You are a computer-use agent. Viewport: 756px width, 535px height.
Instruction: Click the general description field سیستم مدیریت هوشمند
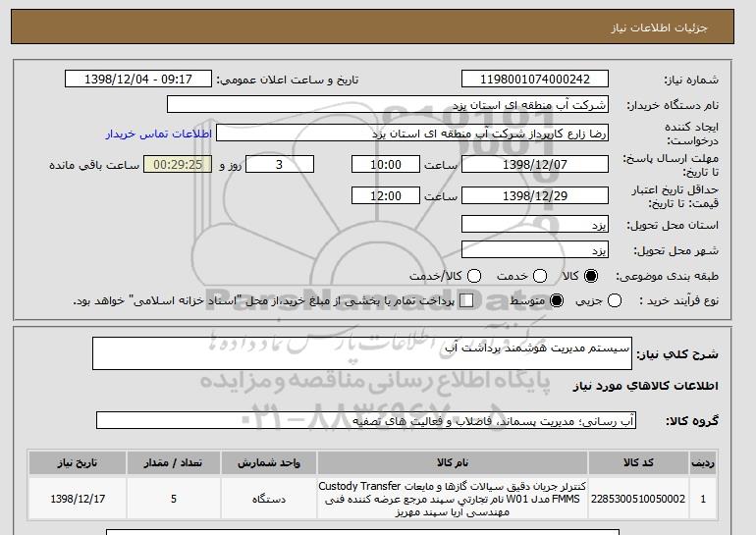coord(362,353)
